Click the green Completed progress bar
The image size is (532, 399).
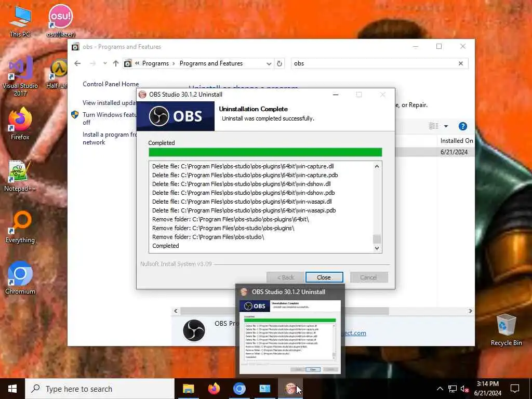click(x=265, y=152)
